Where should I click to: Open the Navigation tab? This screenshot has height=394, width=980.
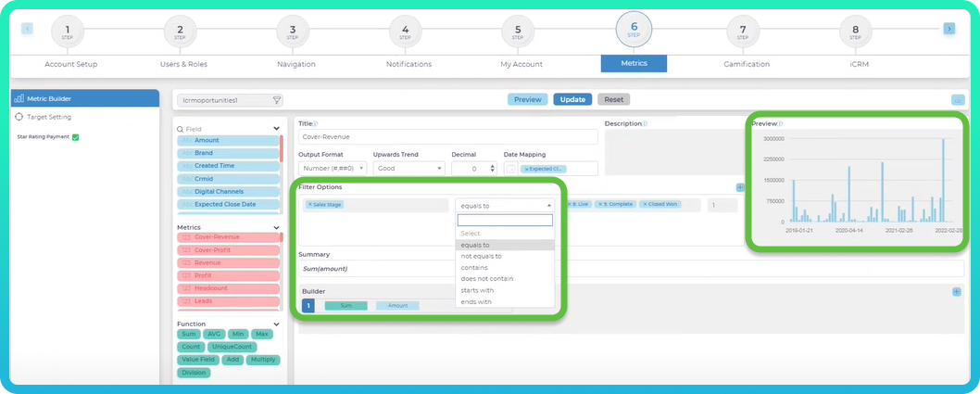coord(296,64)
